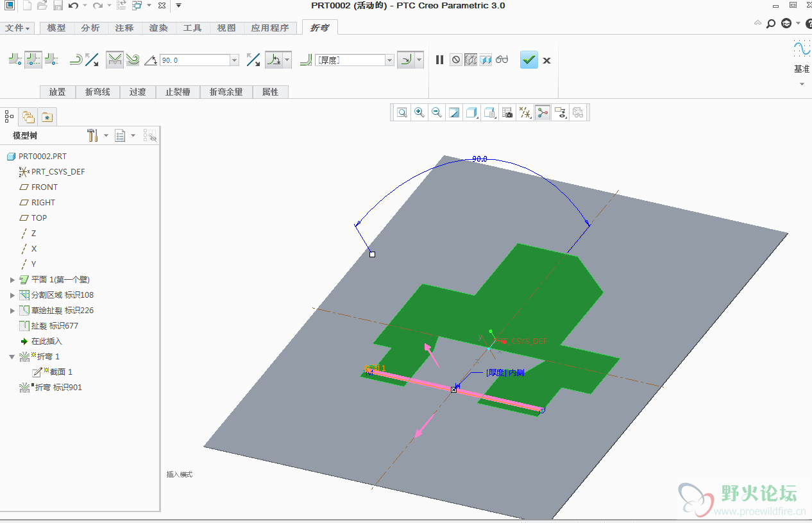Cancel bend feature with X button
Screen dimensions: 812x523
pos(546,60)
